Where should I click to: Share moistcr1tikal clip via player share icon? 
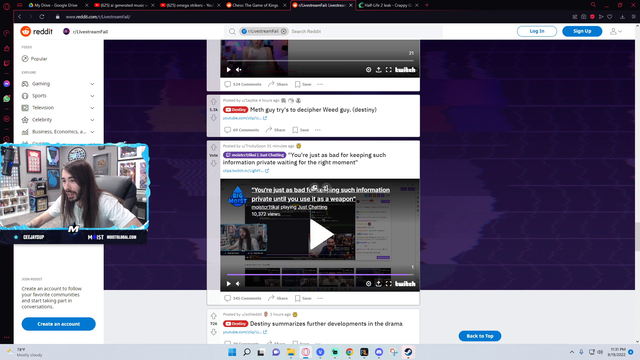(378, 284)
